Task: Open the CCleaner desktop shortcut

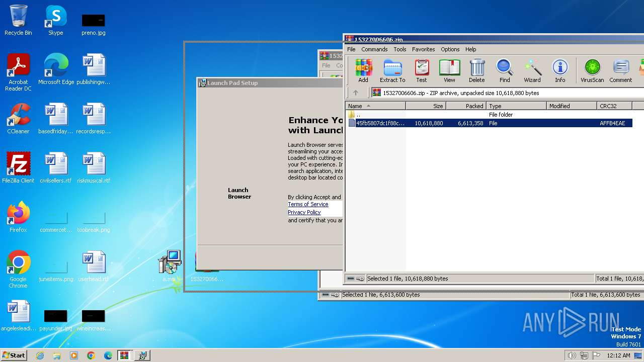Action: 18,119
